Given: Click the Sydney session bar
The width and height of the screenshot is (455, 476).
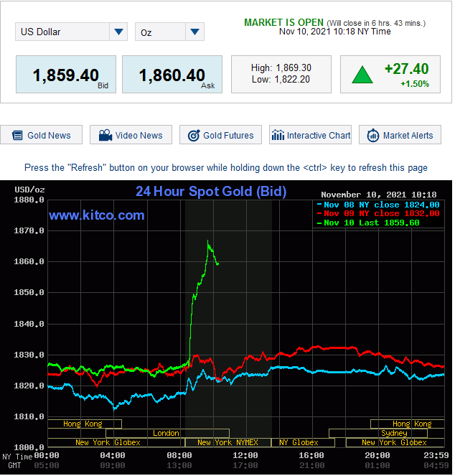Looking at the screenshot, I should 378,433.
